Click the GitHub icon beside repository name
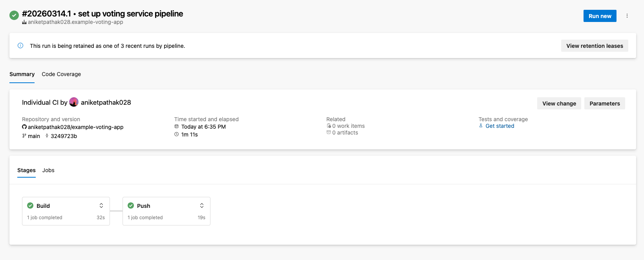The height and width of the screenshot is (260, 644). pos(24,127)
